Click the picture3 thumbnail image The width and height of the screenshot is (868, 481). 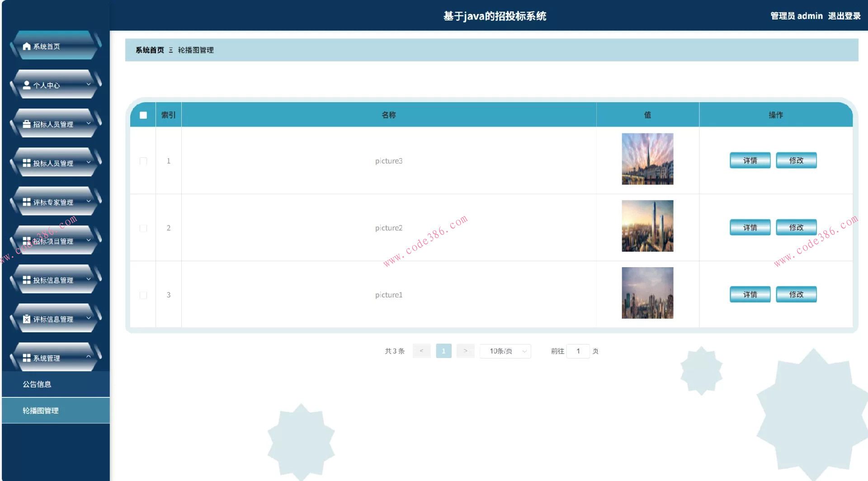647,159
